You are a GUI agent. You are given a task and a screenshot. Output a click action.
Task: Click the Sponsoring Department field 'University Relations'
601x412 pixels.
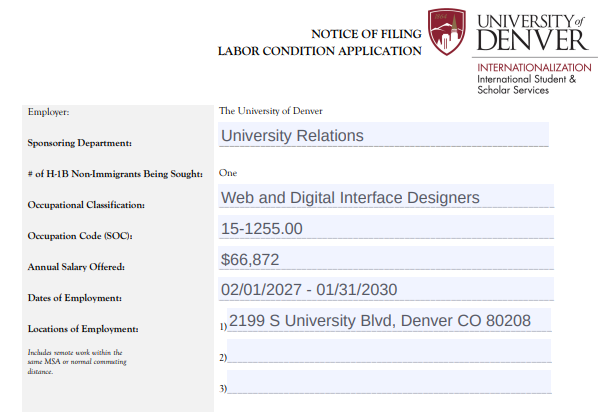(x=383, y=135)
